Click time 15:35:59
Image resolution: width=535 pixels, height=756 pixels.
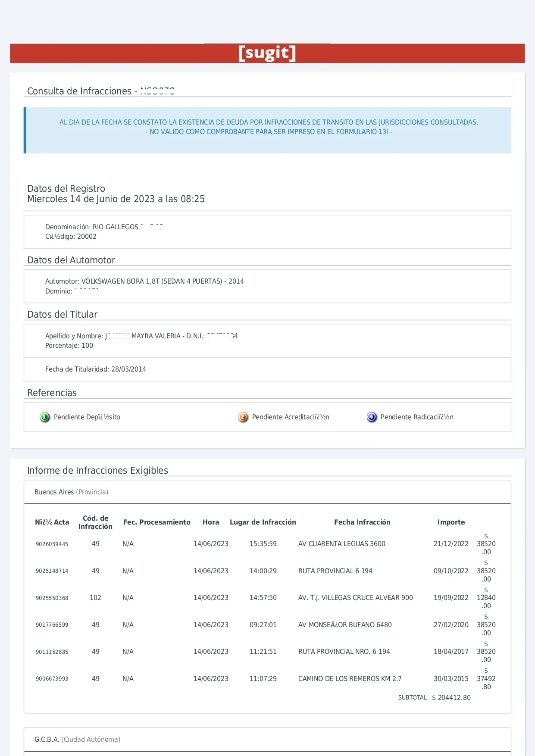263,544
